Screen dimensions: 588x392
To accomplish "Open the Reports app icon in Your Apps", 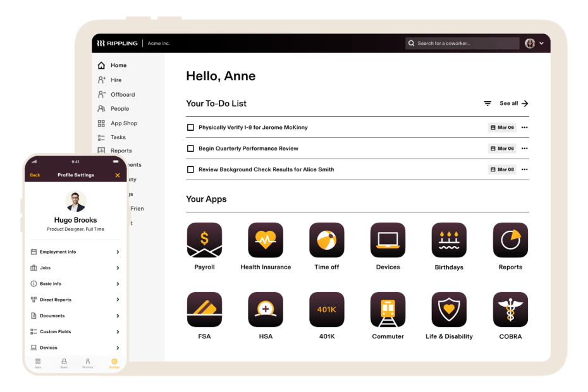I will click(510, 240).
